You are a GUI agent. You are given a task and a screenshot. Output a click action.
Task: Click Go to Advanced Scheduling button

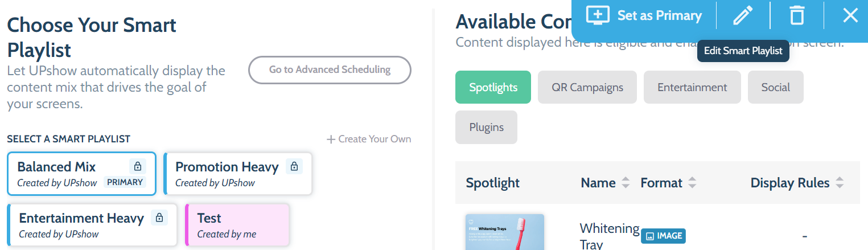pyautogui.click(x=330, y=70)
